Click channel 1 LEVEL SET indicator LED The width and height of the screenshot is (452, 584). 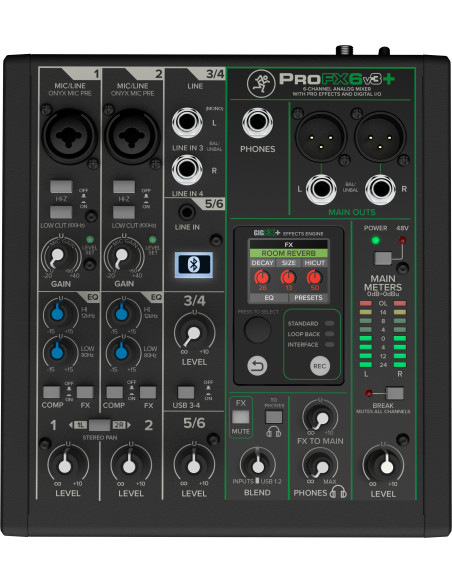click(90, 239)
